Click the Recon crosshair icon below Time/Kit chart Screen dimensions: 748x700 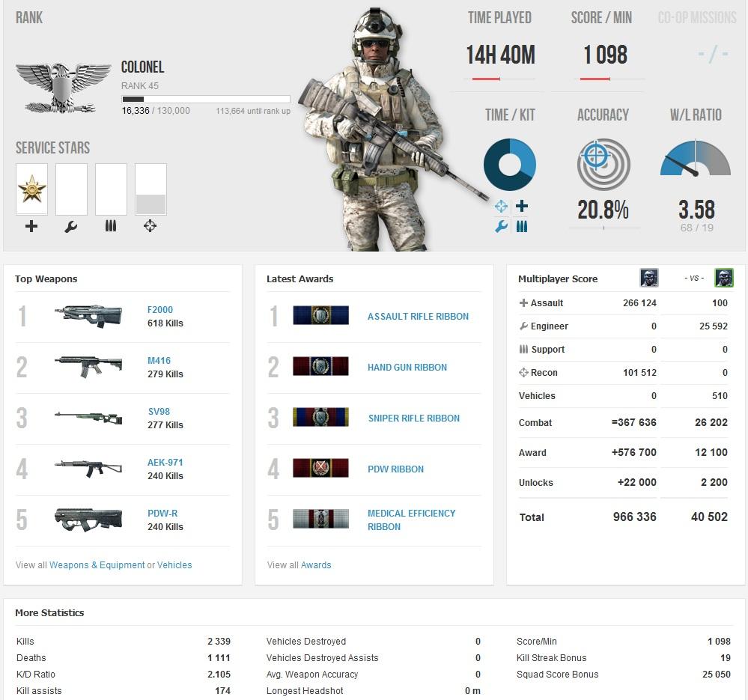click(501, 207)
